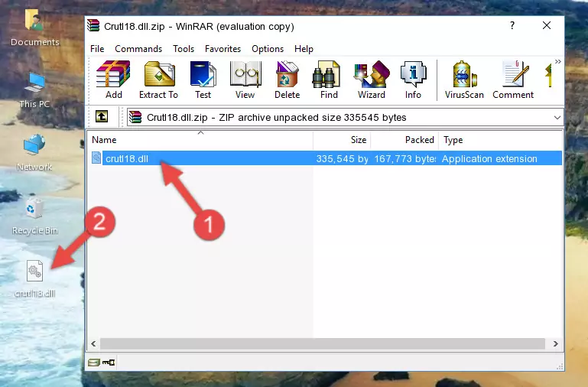The width and height of the screenshot is (588, 387).
Task: Open the Comment tool
Action: (x=513, y=80)
